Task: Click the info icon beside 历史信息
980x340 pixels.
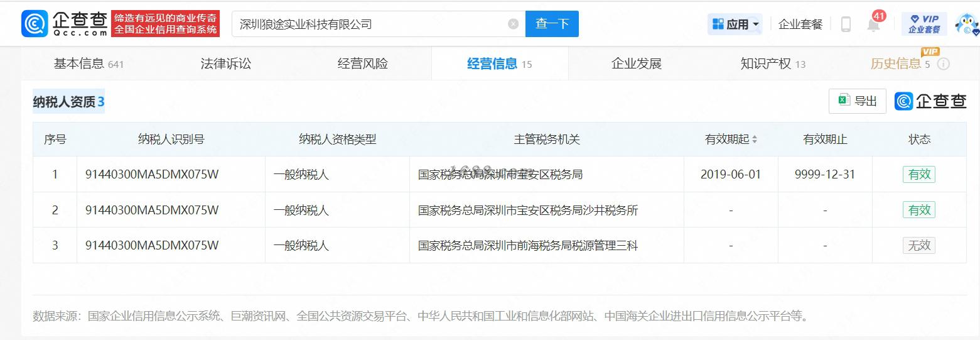Action: click(x=943, y=63)
